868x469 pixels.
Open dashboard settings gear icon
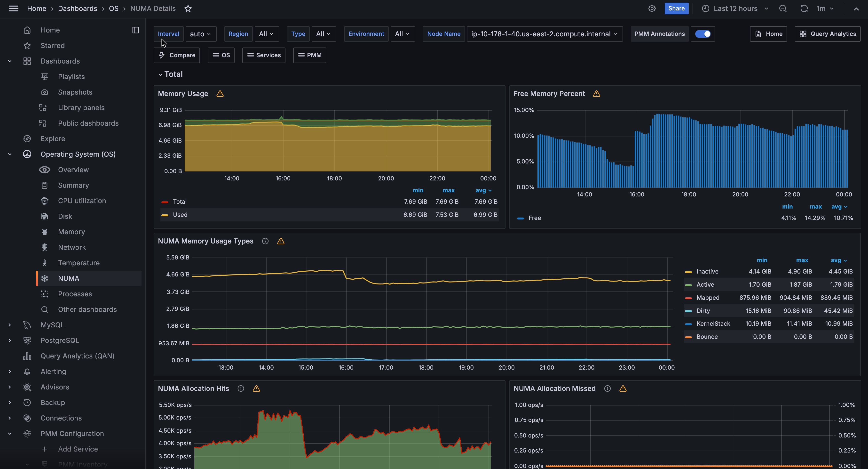click(x=652, y=9)
